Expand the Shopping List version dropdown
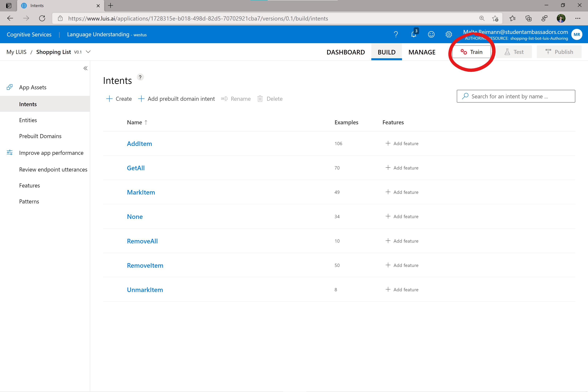 tap(88, 52)
